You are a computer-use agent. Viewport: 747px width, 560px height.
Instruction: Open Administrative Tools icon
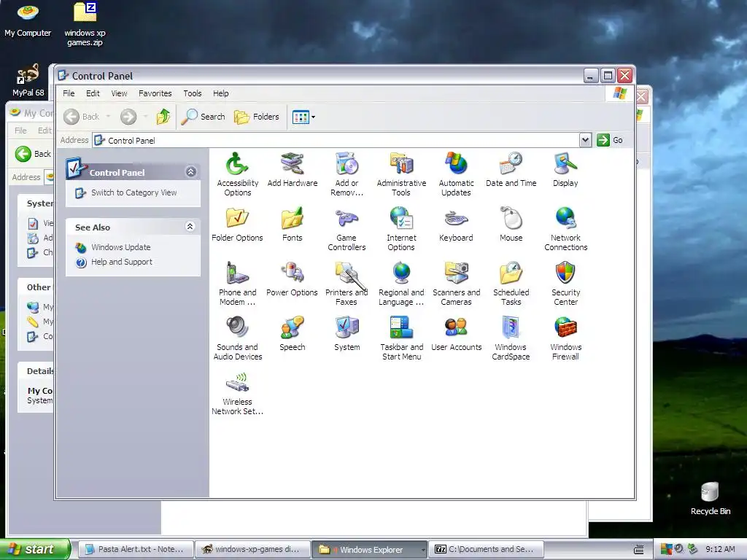coord(401,174)
